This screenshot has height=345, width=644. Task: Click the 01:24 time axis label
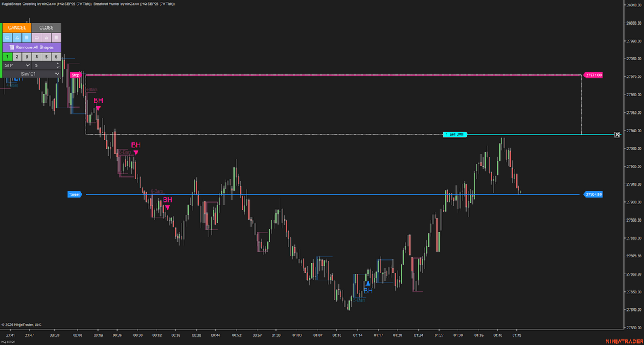(x=419, y=336)
